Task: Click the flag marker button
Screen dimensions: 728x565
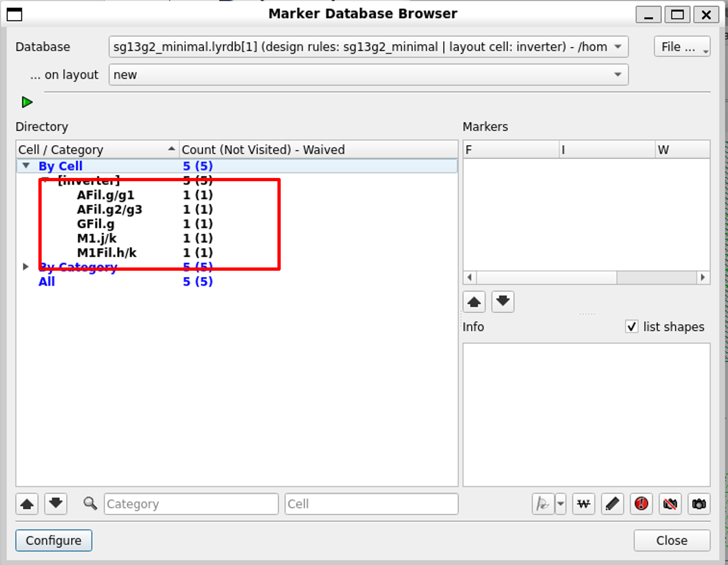Action: pyautogui.click(x=542, y=504)
